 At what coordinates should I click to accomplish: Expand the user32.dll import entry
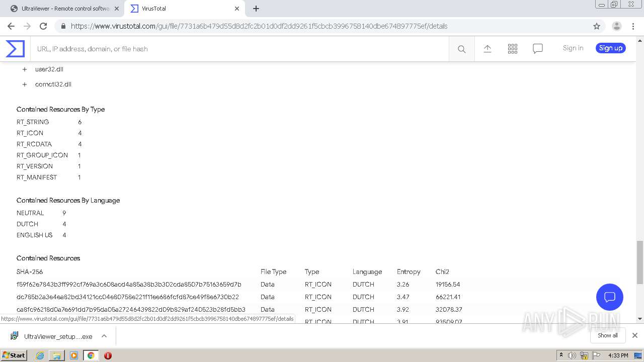click(24, 69)
